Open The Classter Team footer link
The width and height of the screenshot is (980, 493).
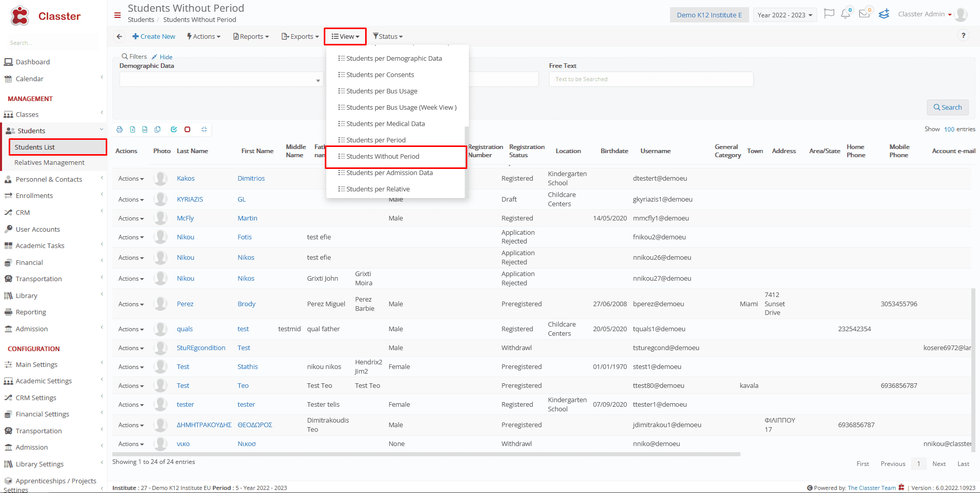872,487
